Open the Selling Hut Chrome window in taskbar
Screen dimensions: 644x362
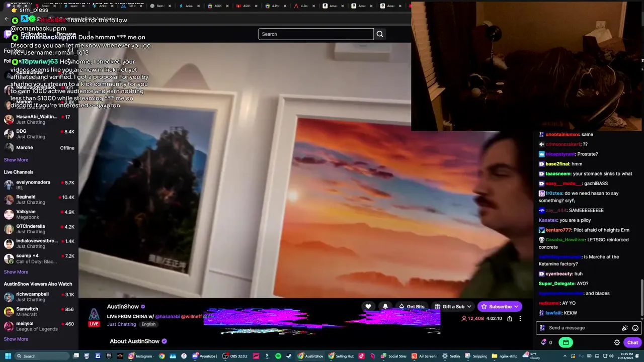coord(341,356)
